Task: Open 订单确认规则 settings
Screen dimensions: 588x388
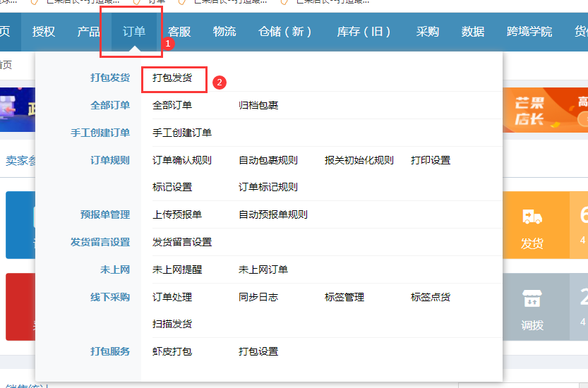Action: pyautogui.click(x=182, y=160)
